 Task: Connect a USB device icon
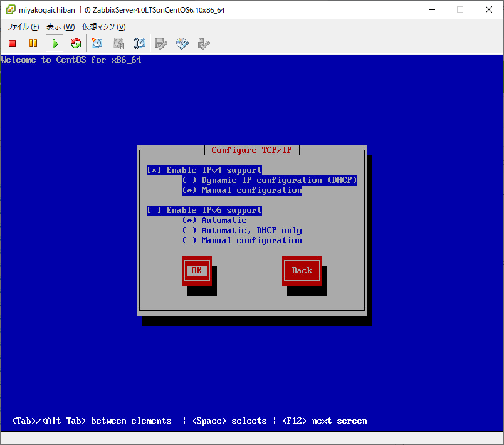pos(204,43)
